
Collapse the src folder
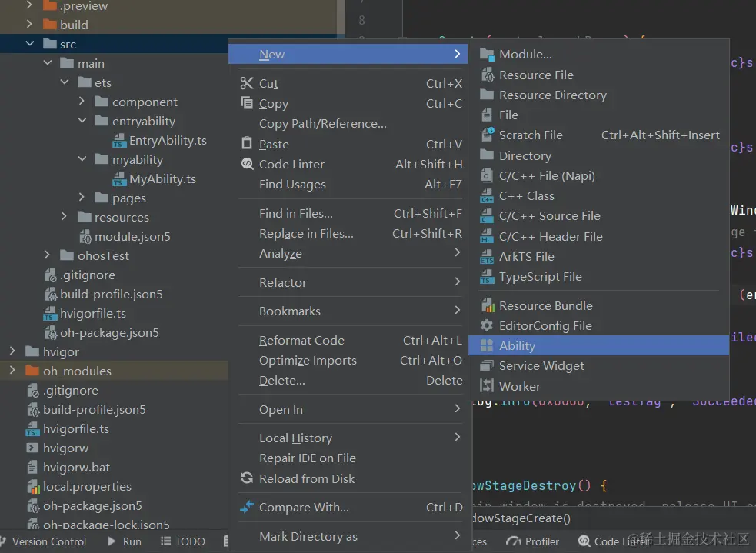(29, 43)
